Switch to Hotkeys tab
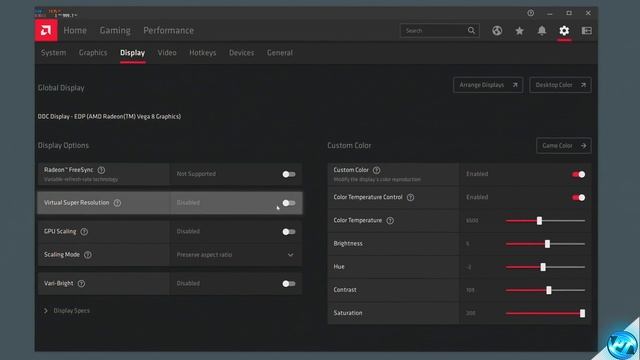Image resolution: width=640 pixels, height=360 pixels. point(202,53)
